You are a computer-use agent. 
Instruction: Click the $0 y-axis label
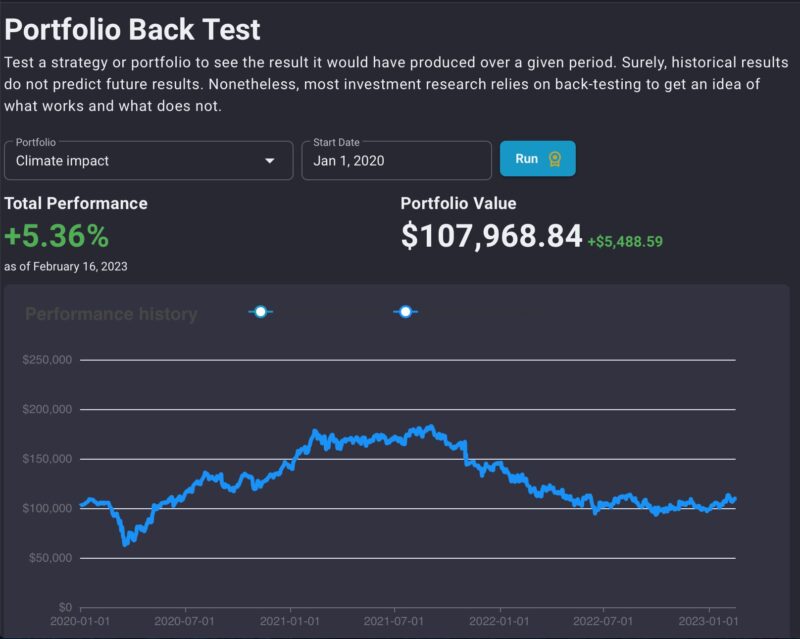coord(65,607)
